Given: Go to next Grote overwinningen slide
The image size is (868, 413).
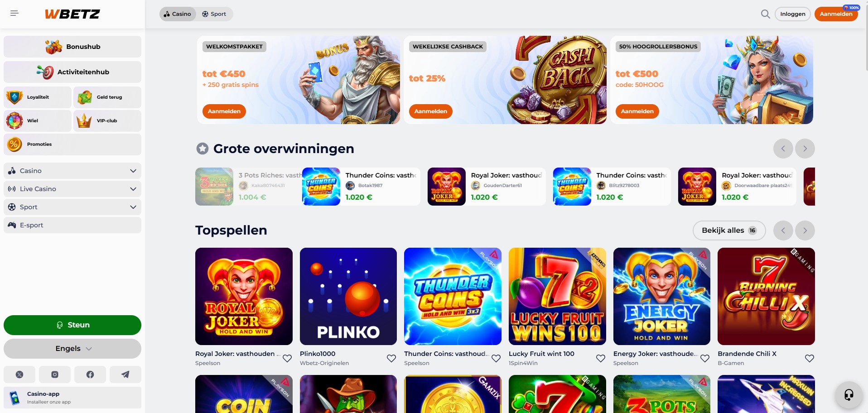Looking at the screenshot, I should tap(805, 149).
